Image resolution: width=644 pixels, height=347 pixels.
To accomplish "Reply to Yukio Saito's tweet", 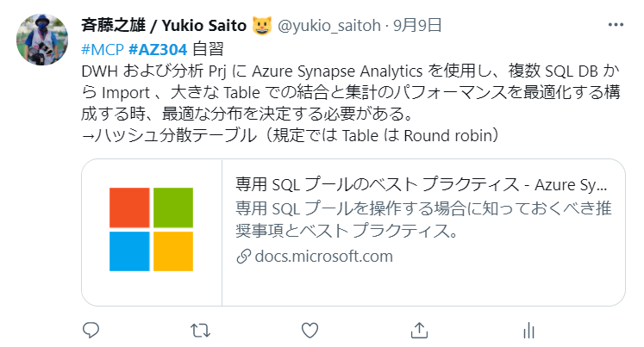I will coord(92,330).
